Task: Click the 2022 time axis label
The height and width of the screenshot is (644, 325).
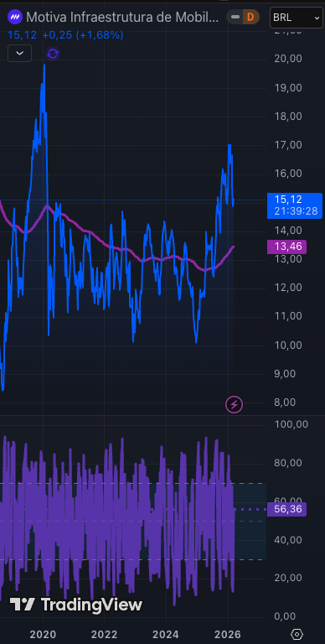Action: click(104, 635)
